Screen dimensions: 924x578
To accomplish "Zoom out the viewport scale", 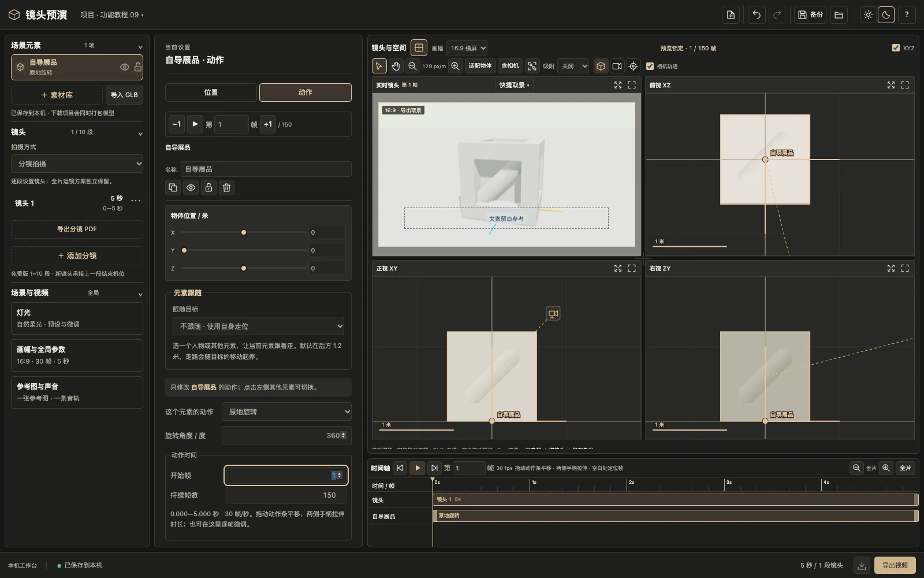I will (x=412, y=66).
